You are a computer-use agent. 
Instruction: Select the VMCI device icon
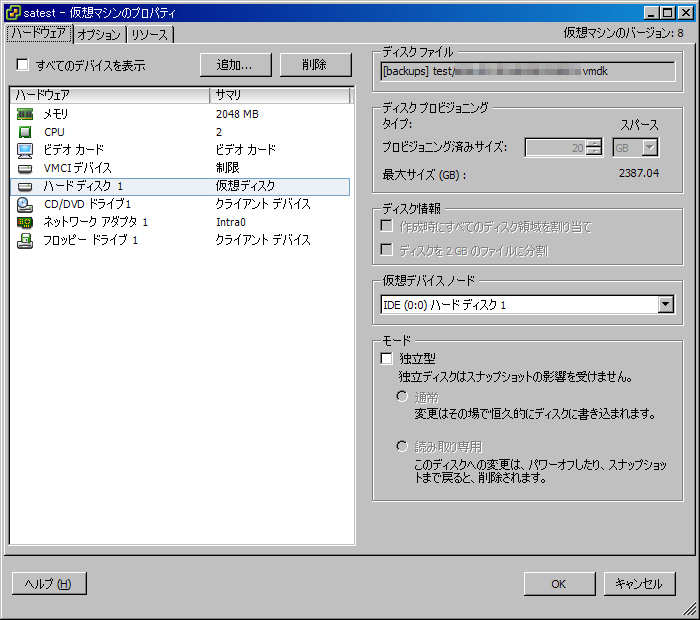click(25, 168)
